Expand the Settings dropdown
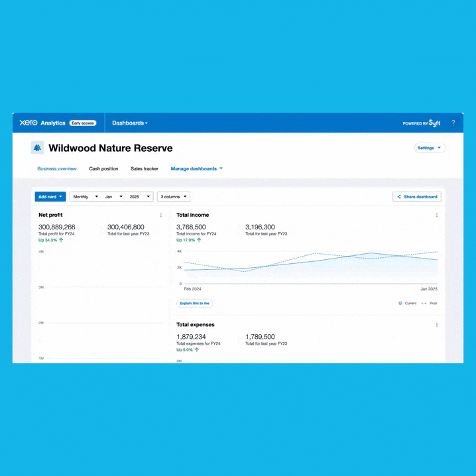 pos(429,148)
